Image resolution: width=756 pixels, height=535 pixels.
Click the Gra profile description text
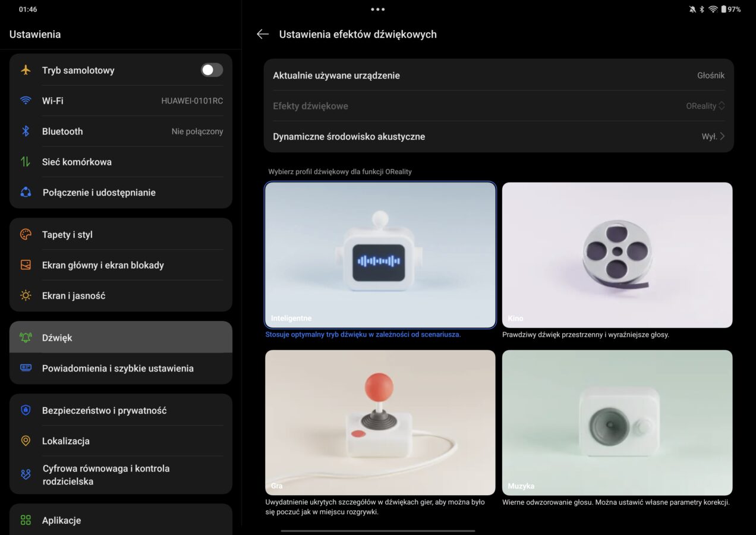point(375,507)
